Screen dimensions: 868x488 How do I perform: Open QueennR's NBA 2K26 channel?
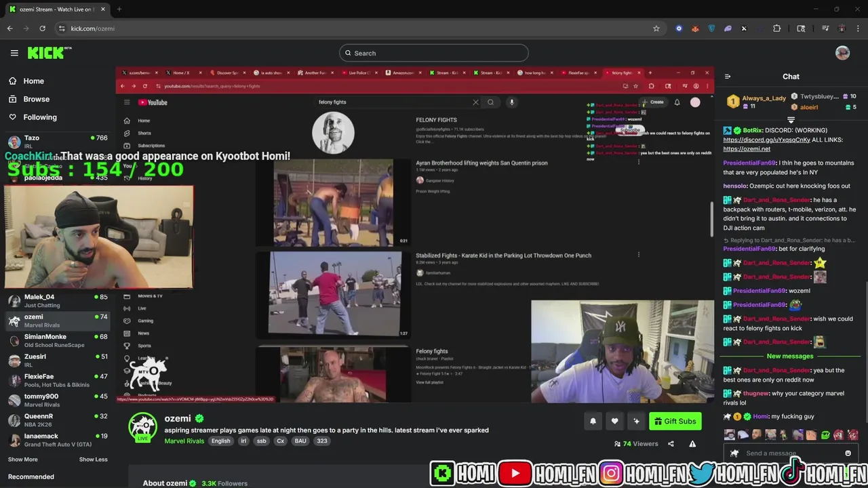58,420
